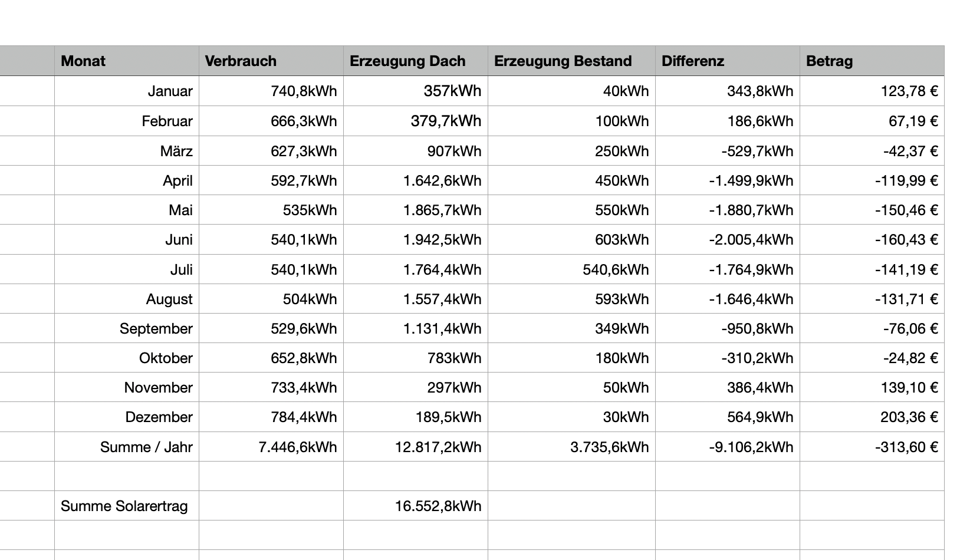Click the Verbrauch header cell
The width and height of the screenshot is (960, 560).
tap(271, 61)
